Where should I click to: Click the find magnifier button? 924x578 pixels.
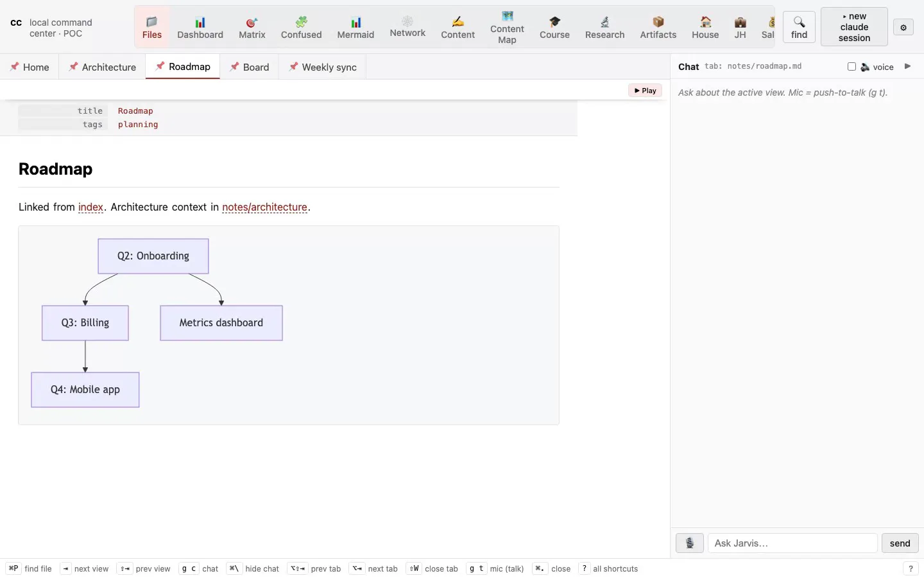click(799, 27)
